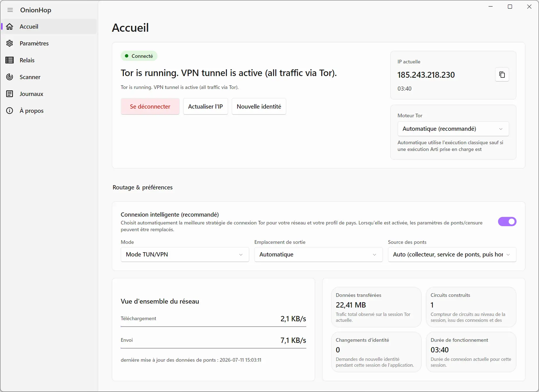Click the 22,41 MB value
Viewport: 539px width, 392px height.
(351, 305)
